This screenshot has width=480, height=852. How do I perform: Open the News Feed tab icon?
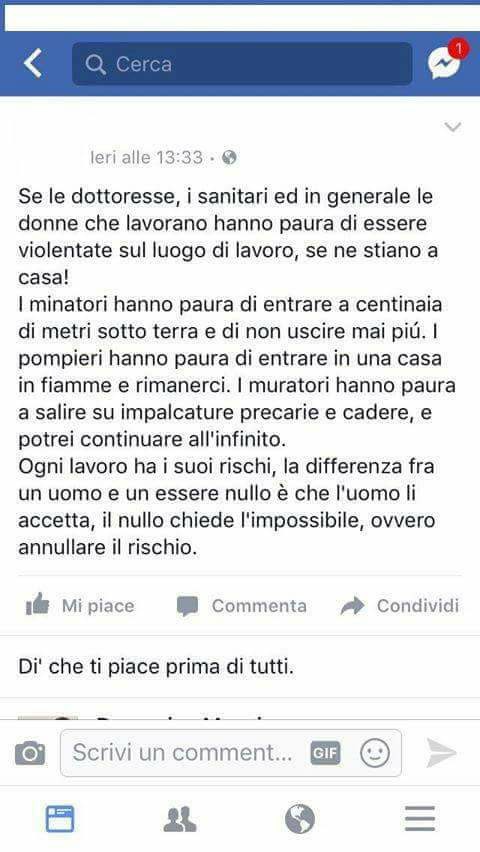pos(60,819)
